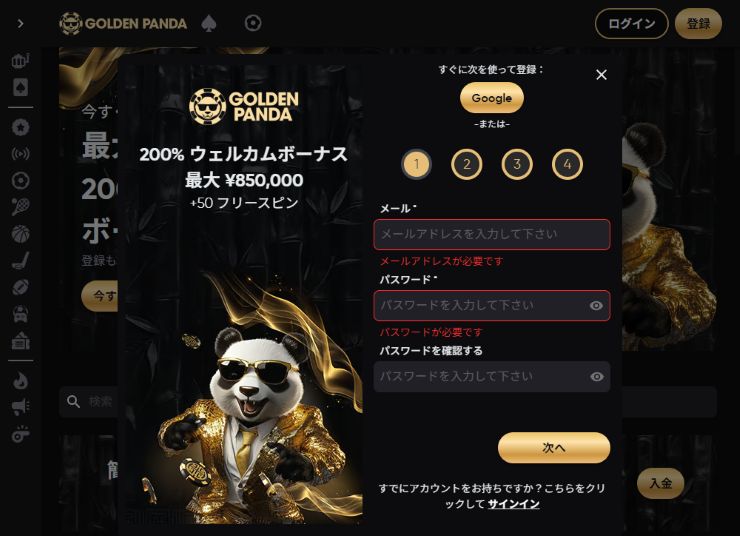Image resolution: width=740 pixels, height=536 pixels.
Task: Go to registration step 4
Action: [567, 164]
